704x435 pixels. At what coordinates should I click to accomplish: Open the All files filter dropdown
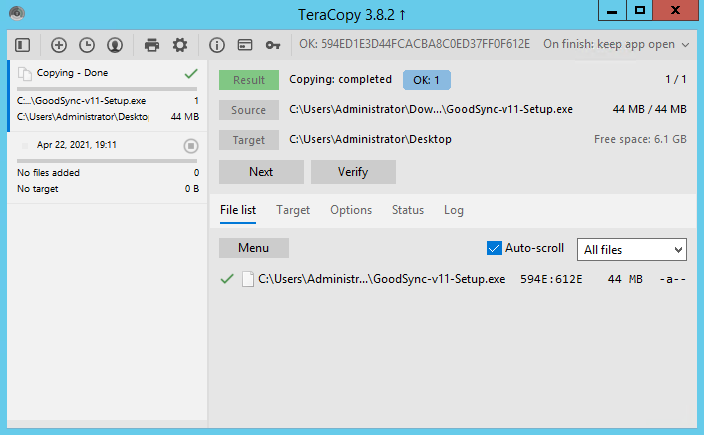[x=632, y=250]
